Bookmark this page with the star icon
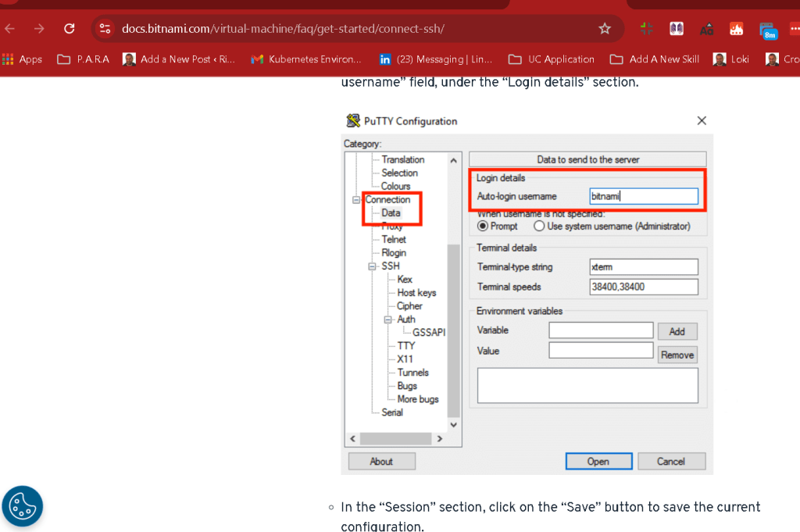This screenshot has width=800, height=532. (605, 29)
